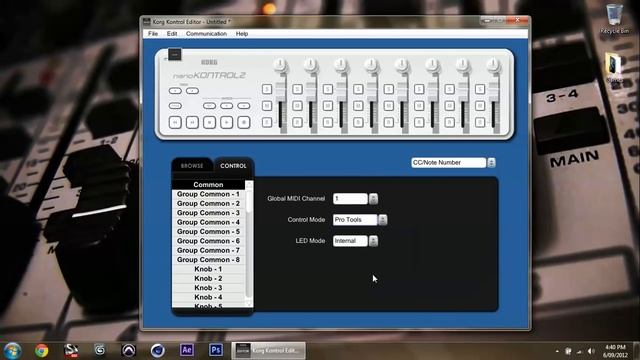Image resolution: width=640 pixels, height=360 pixels.
Task: Toggle the Solo button on channel 1
Action: point(267,89)
